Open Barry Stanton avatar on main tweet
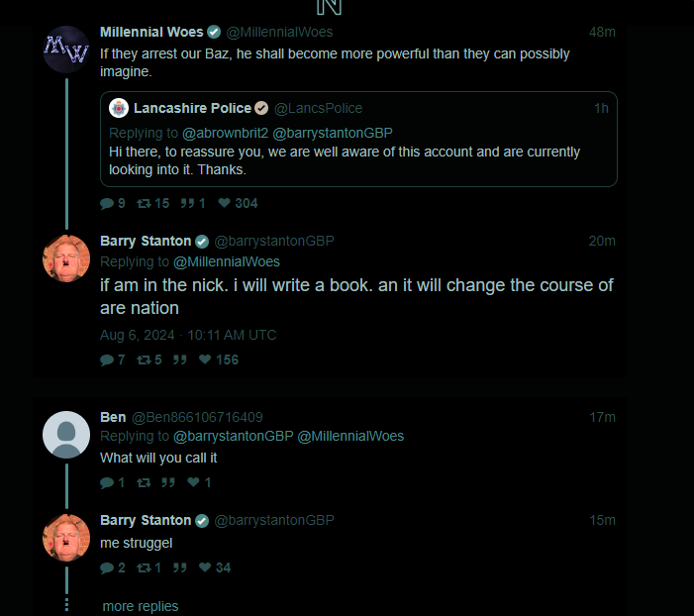The width and height of the screenshot is (694, 616). tap(66, 258)
